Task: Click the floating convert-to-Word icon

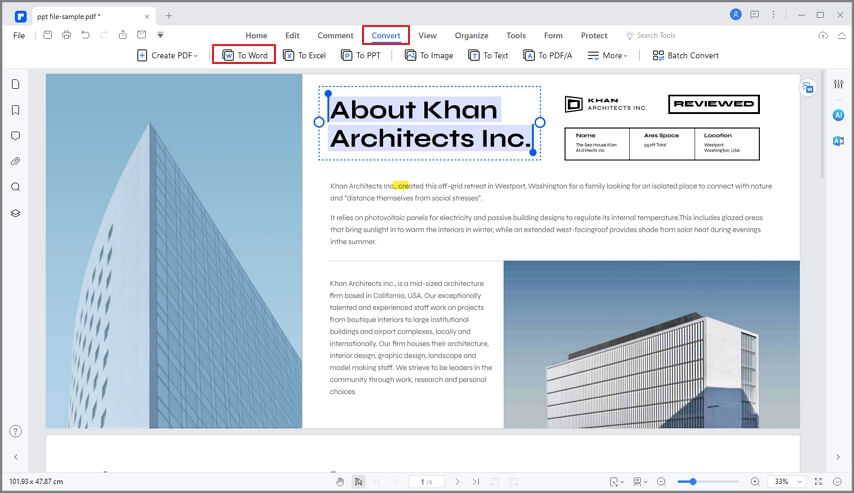Action: (x=808, y=87)
